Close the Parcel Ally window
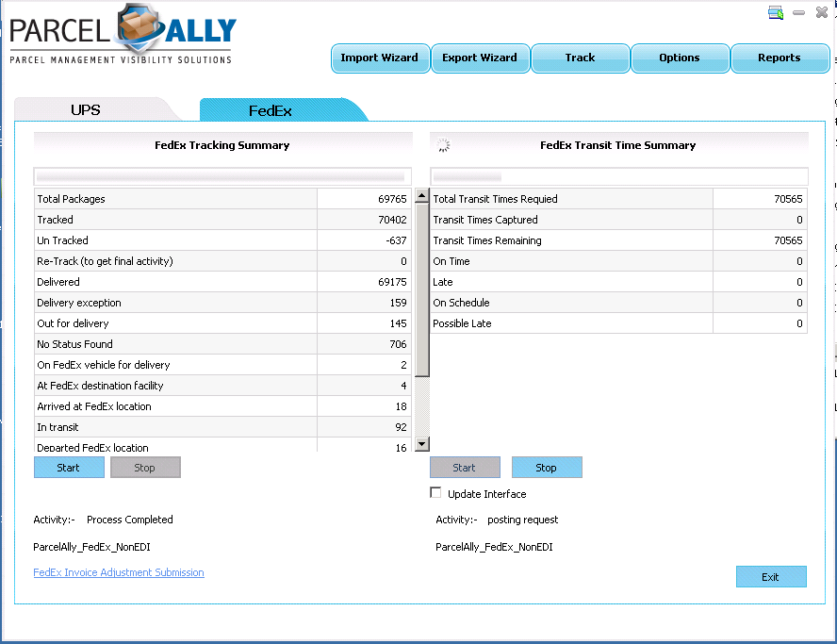Image resolution: width=837 pixels, height=644 pixels. [822, 12]
